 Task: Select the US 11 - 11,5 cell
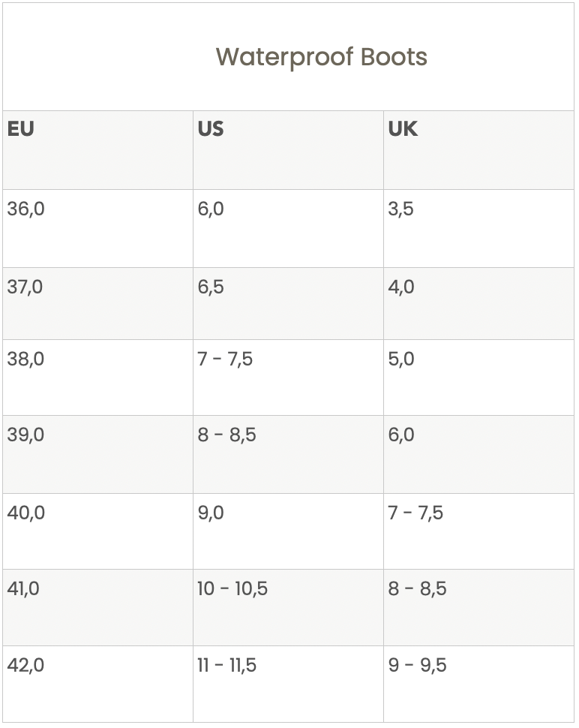coord(226,665)
